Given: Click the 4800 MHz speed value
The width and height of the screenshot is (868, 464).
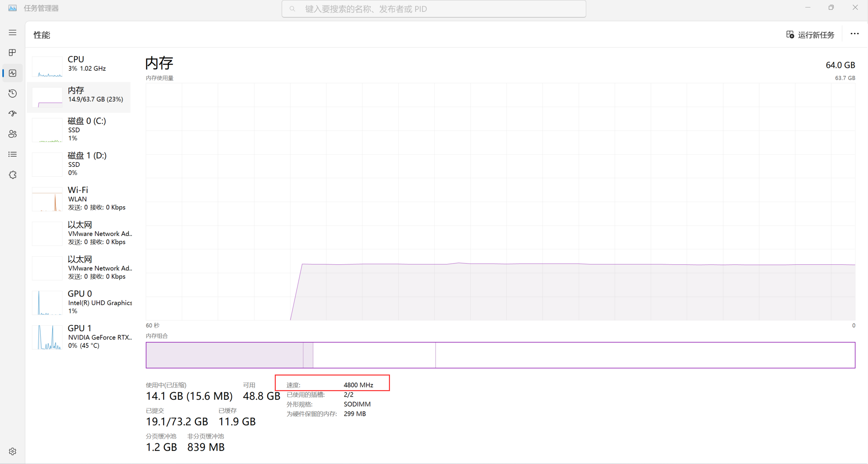Looking at the screenshot, I should (x=358, y=385).
